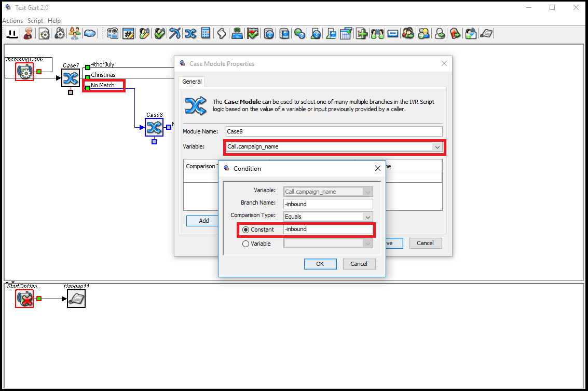Click the two-arrow branch toolbar icon
This screenshot has height=391, width=588.
point(175,34)
